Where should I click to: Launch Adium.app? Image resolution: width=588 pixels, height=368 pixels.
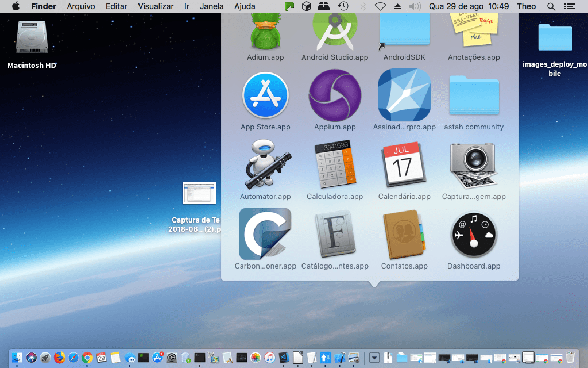tap(265, 29)
